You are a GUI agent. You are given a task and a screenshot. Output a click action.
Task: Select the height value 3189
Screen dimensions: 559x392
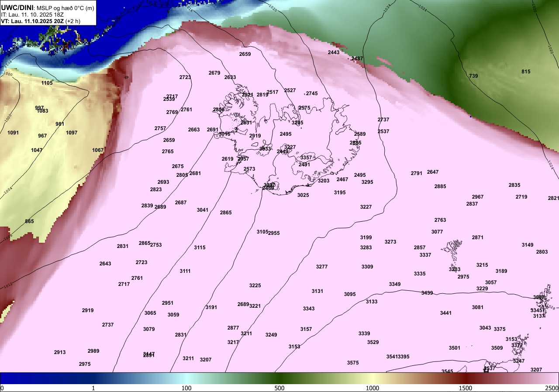[x=501, y=271]
